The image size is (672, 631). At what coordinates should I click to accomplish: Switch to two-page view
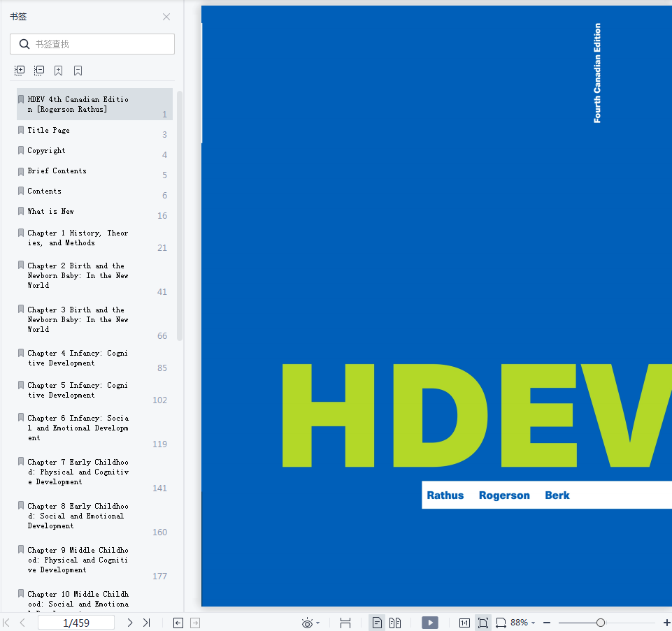(394, 623)
